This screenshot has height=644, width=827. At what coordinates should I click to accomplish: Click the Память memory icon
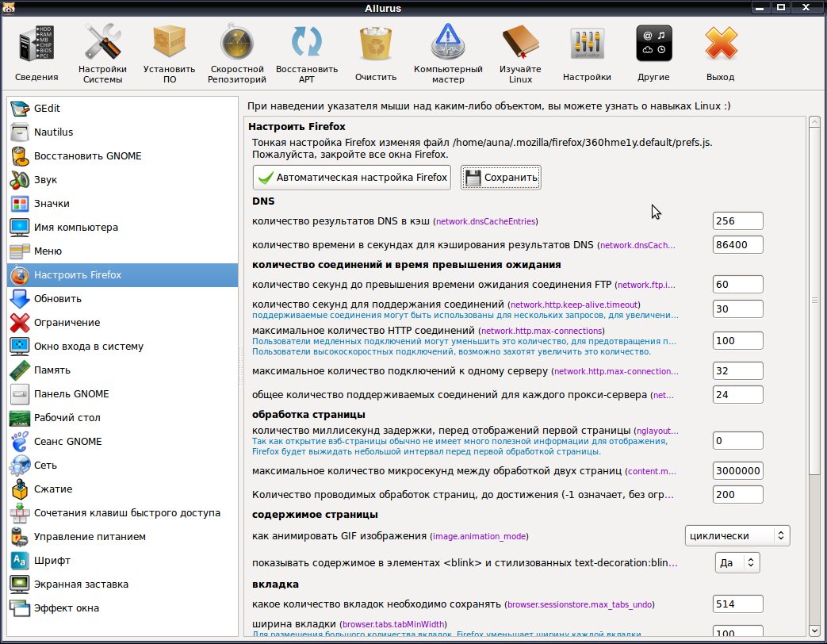point(20,370)
